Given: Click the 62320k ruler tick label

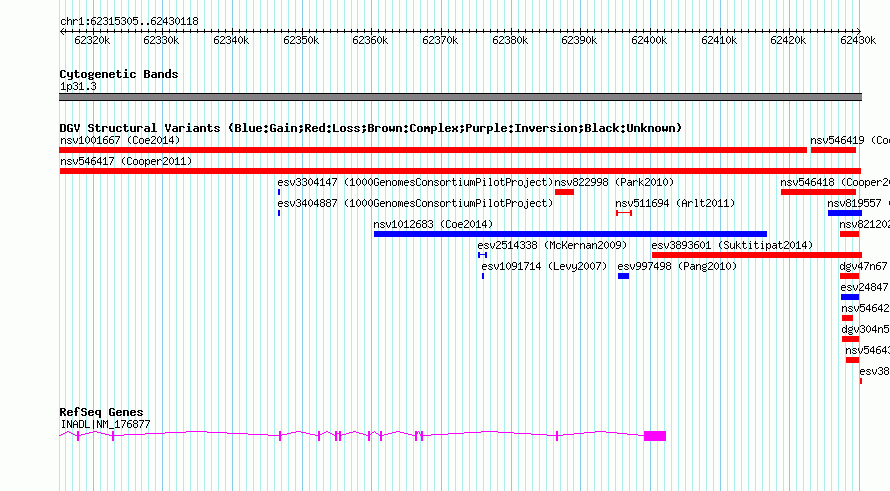Looking at the screenshot, I should pos(92,40).
